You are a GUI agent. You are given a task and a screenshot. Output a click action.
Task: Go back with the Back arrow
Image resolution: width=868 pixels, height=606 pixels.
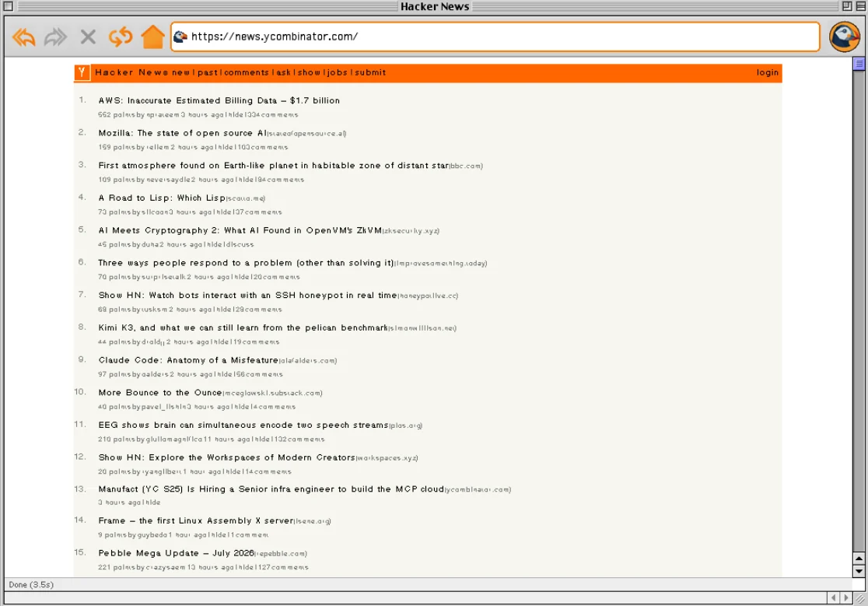[x=24, y=37]
